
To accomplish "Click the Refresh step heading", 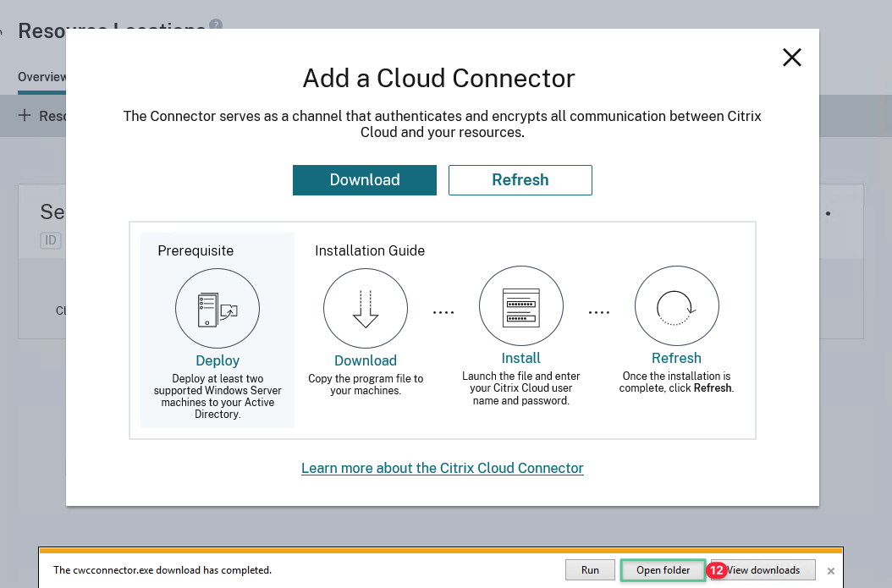I will click(x=676, y=358).
